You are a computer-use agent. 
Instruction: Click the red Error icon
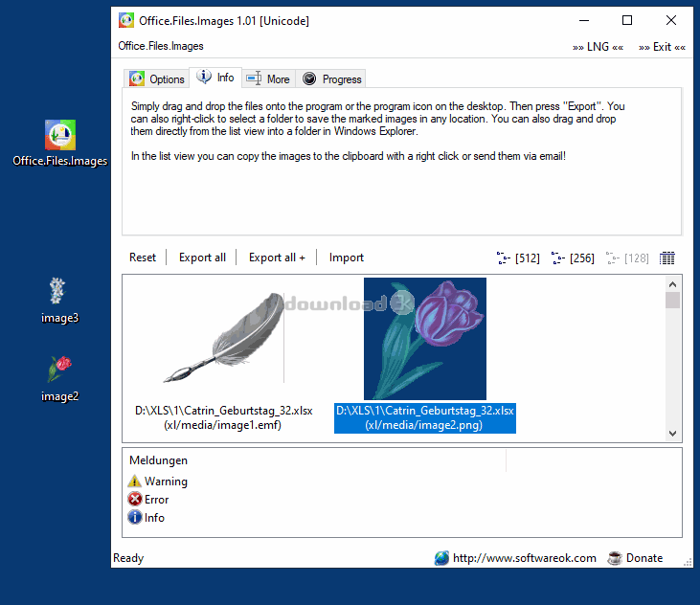(134, 499)
